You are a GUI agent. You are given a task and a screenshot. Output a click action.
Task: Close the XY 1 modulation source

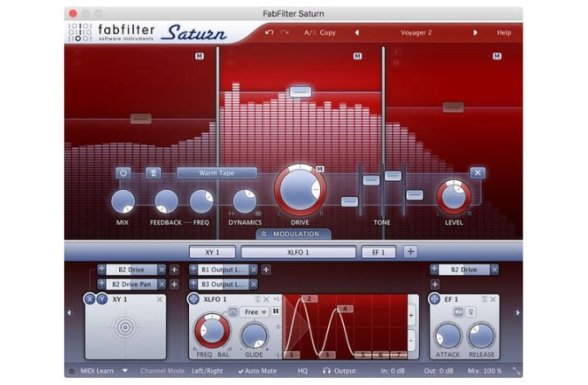160,299
